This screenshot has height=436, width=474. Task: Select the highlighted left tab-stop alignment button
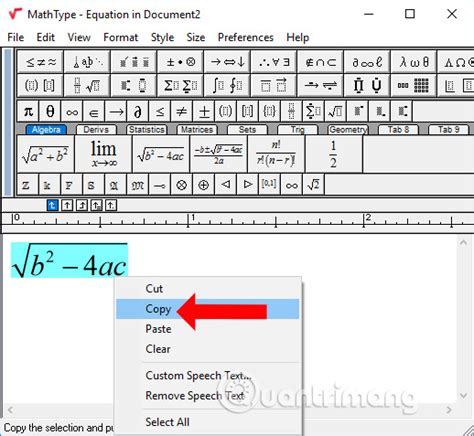click(52, 205)
